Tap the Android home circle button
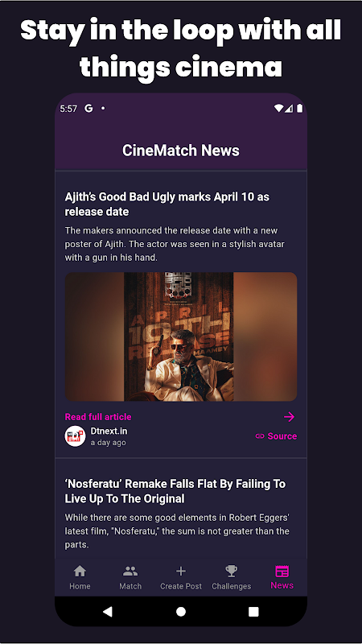 pyautogui.click(x=181, y=612)
